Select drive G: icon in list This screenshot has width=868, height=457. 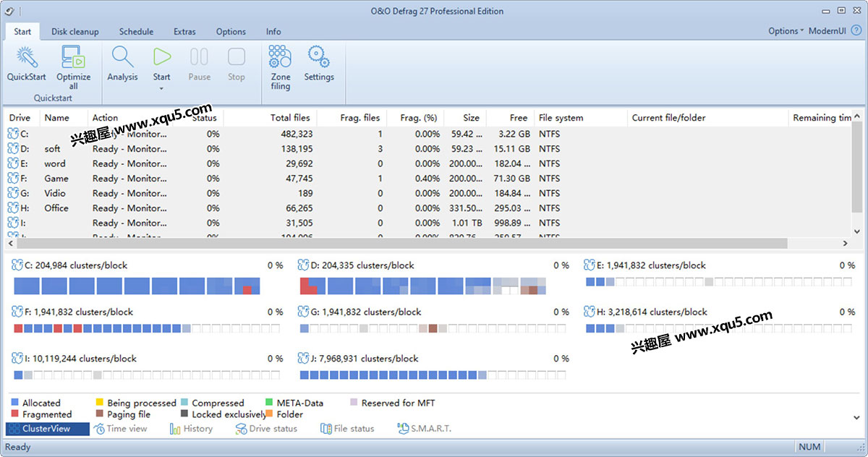13,193
